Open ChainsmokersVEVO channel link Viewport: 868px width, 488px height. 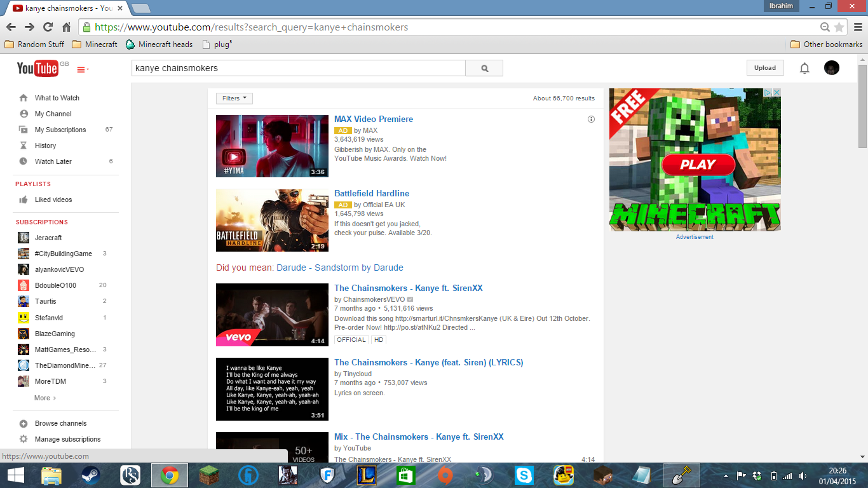(374, 299)
